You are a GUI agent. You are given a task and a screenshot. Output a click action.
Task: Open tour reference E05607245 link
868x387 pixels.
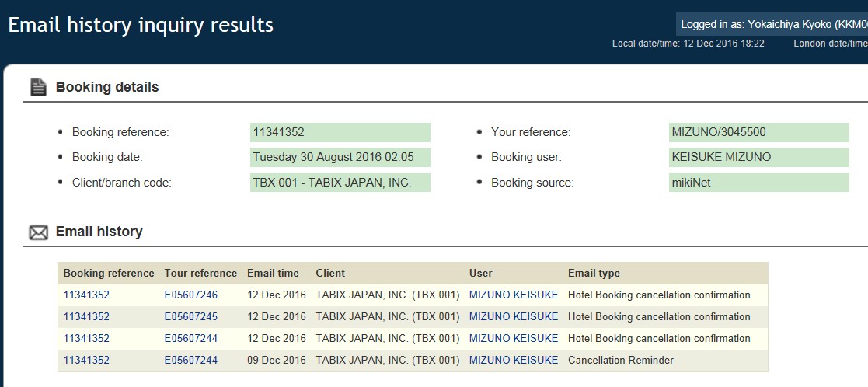click(190, 317)
